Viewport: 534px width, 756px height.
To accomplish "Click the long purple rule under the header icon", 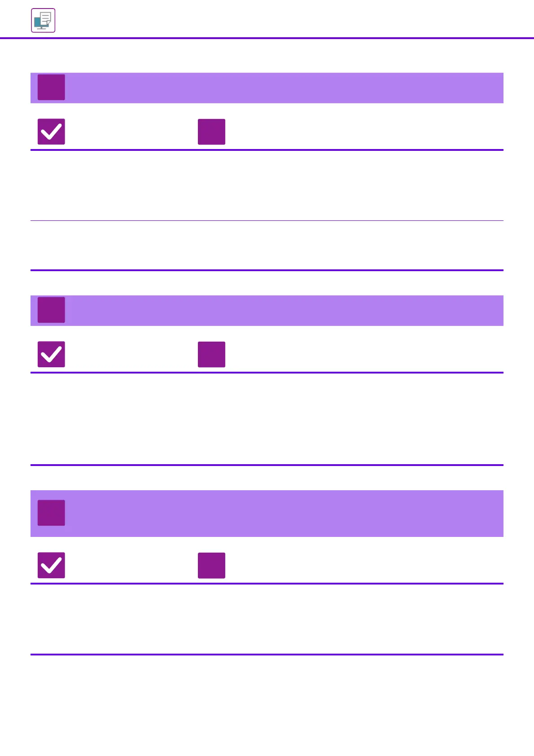I will click(267, 38).
